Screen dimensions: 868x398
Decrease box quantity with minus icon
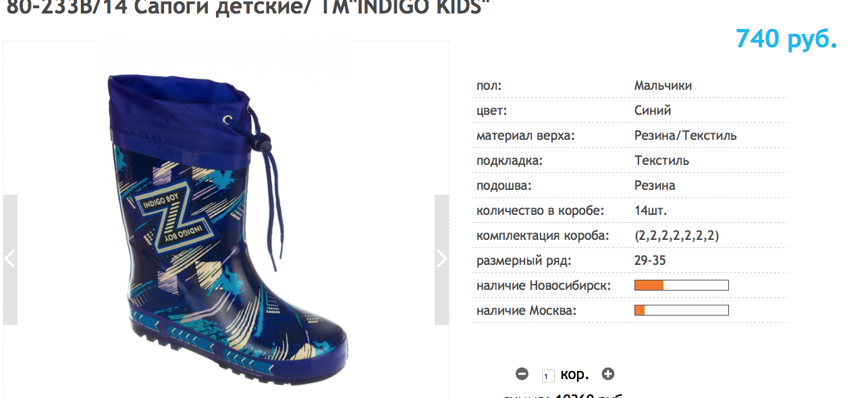tap(522, 374)
